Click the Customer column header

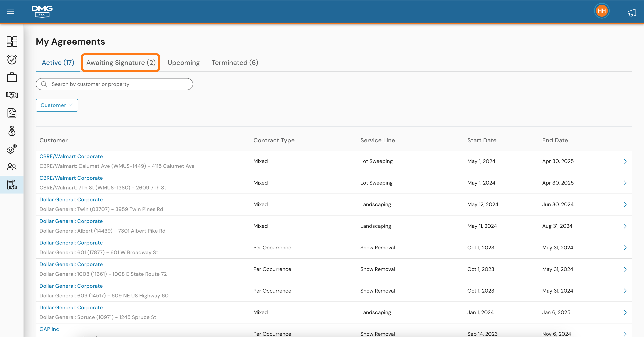pos(54,140)
